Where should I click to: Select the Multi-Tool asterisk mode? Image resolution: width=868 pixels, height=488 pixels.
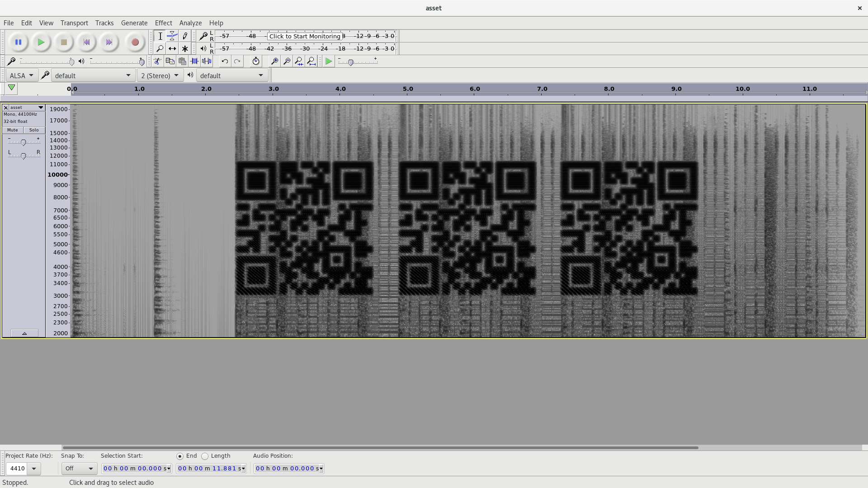pos(185,48)
